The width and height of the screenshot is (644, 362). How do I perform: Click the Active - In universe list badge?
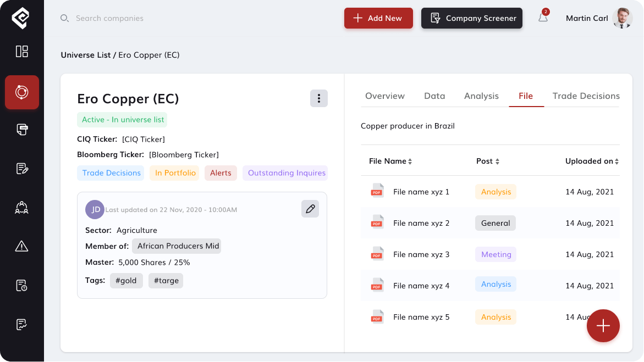123,120
